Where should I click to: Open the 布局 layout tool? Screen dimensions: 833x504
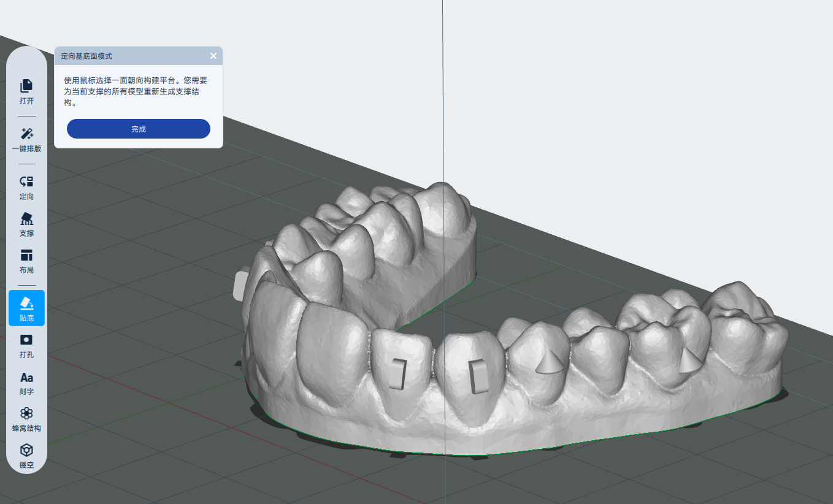[26, 261]
